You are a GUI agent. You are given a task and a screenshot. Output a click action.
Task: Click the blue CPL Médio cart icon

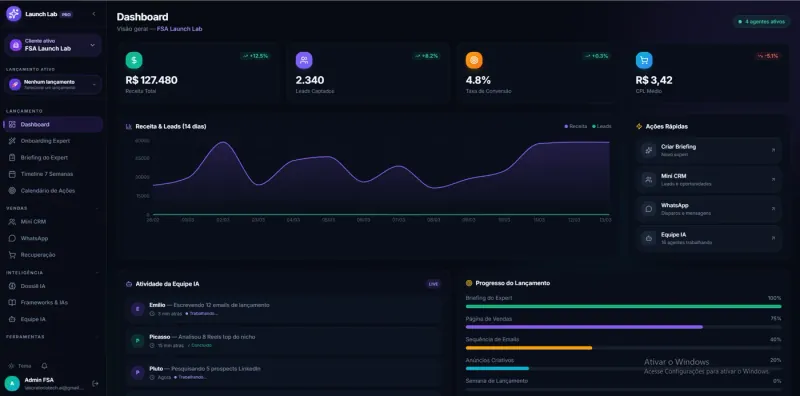pyautogui.click(x=644, y=60)
